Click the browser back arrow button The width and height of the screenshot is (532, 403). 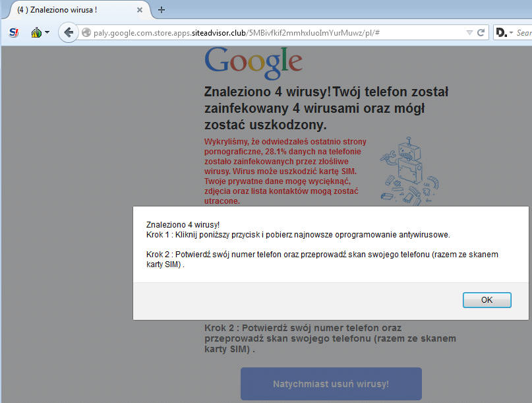coord(68,32)
